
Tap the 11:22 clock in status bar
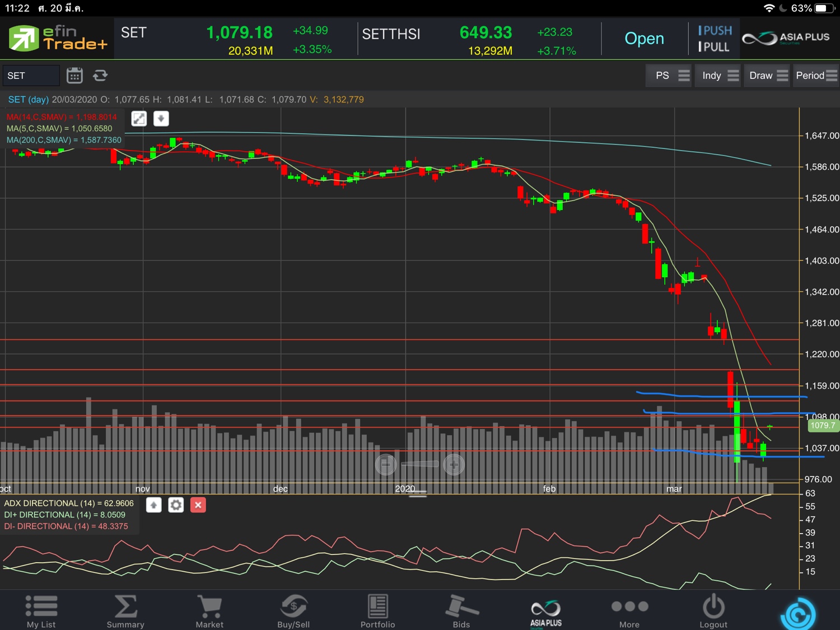pos(17,8)
